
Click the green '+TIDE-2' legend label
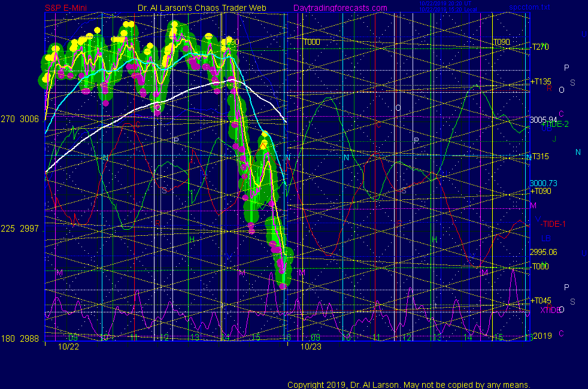pos(556,124)
